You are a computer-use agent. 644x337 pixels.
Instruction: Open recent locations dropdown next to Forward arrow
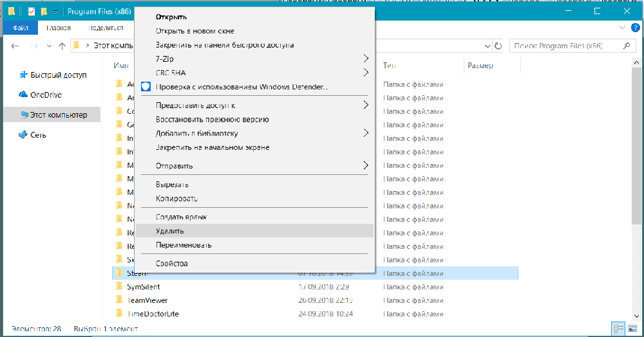click(x=48, y=46)
